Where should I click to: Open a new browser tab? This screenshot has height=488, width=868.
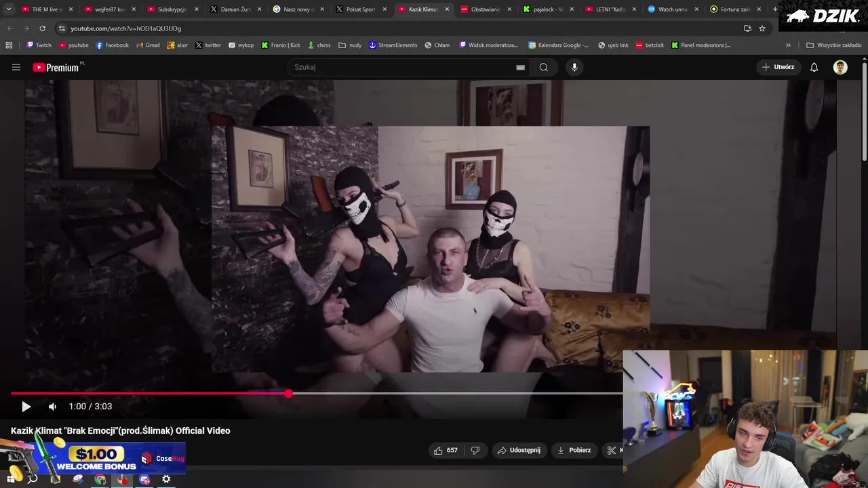(x=775, y=9)
